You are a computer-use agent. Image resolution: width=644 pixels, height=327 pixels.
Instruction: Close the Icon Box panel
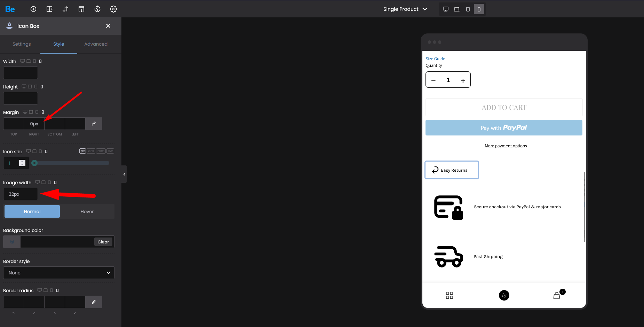(108, 26)
